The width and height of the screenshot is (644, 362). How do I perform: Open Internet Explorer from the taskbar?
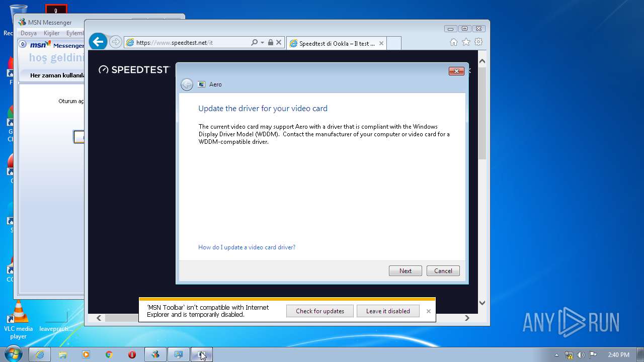[40, 354]
